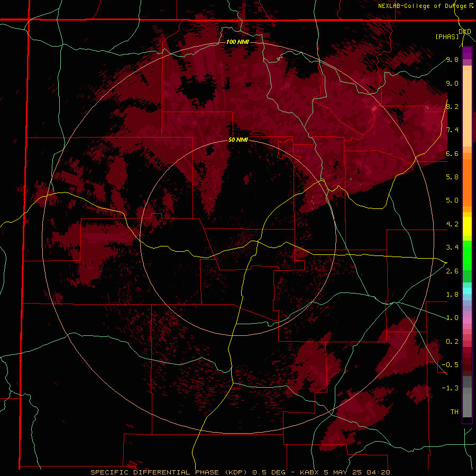
Task: Select the cyan band on the color scale
Action: pos(467,291)
